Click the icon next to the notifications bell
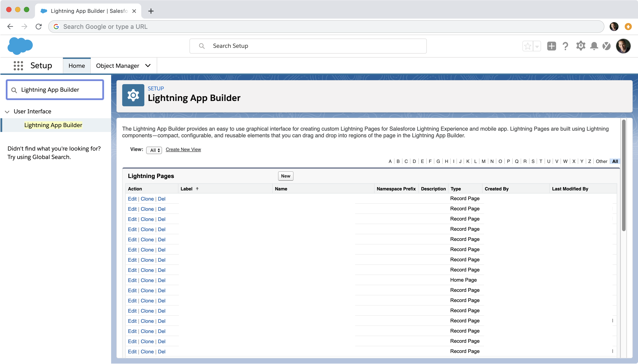This screenshot has height=364, width=638. click(607, 46)
